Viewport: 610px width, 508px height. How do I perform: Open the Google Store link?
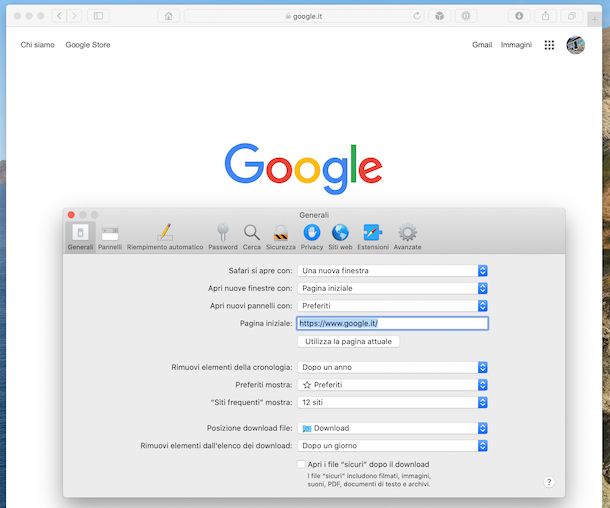(x=88, y=45)
